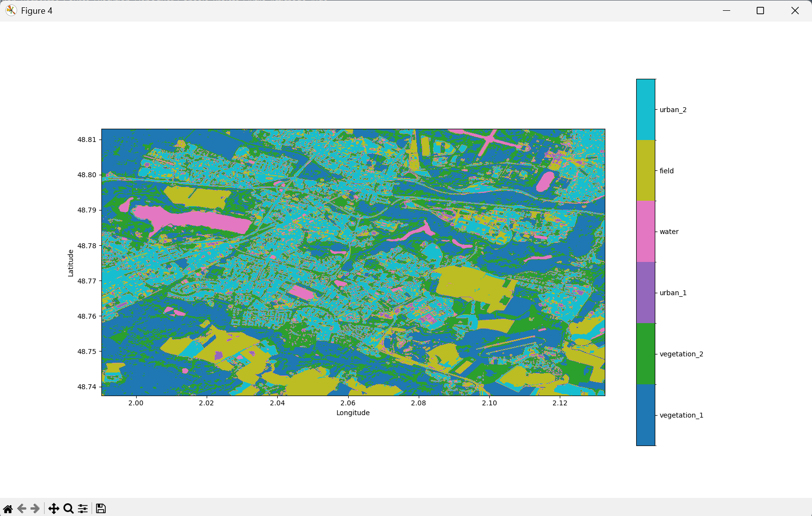812x516 pixels.
Task: Maximize the Figure 4 window
Action: point(760,10)
